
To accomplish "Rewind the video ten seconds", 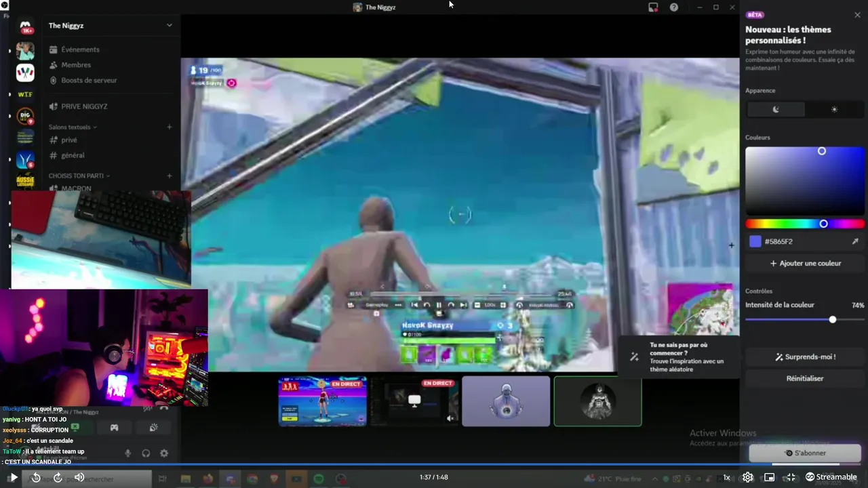I will point(36,477).
